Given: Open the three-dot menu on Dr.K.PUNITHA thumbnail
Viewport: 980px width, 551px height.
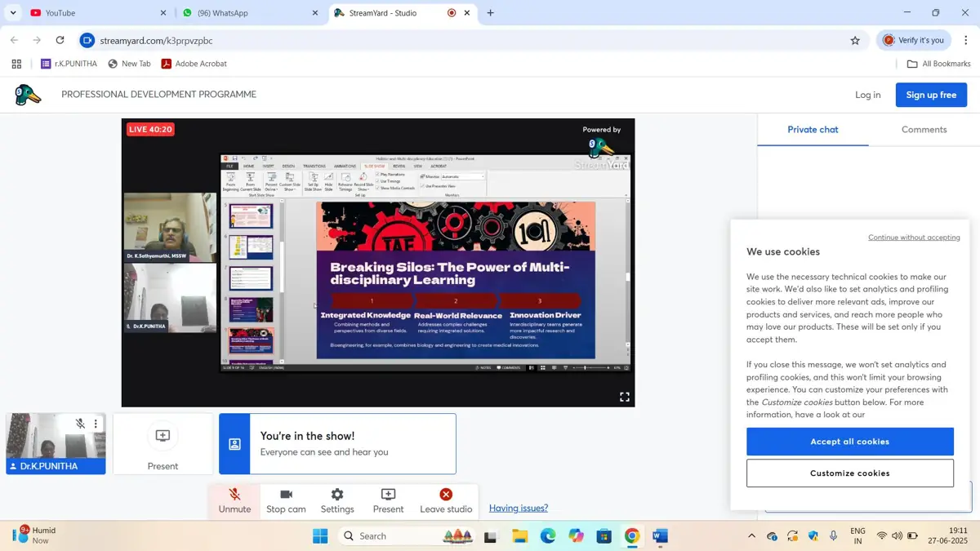Looking at the screenshot, I should [96, 424].
